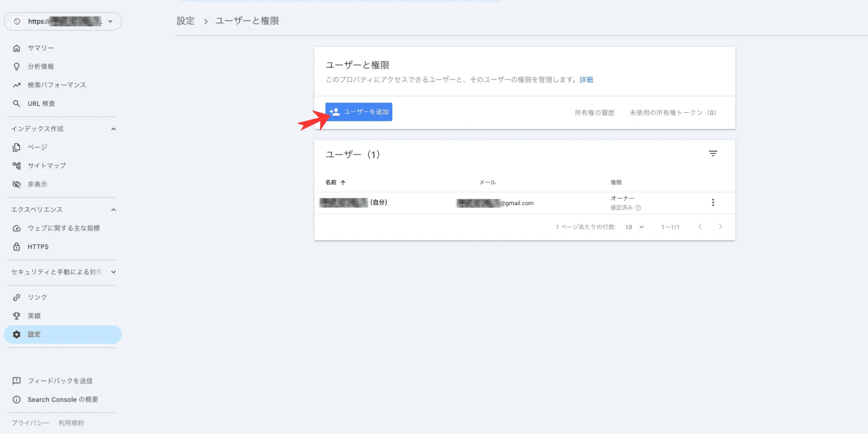The height and width of the screenshot is (434, 868).
Task: Open 所有権の履歴
Action: 595,113
